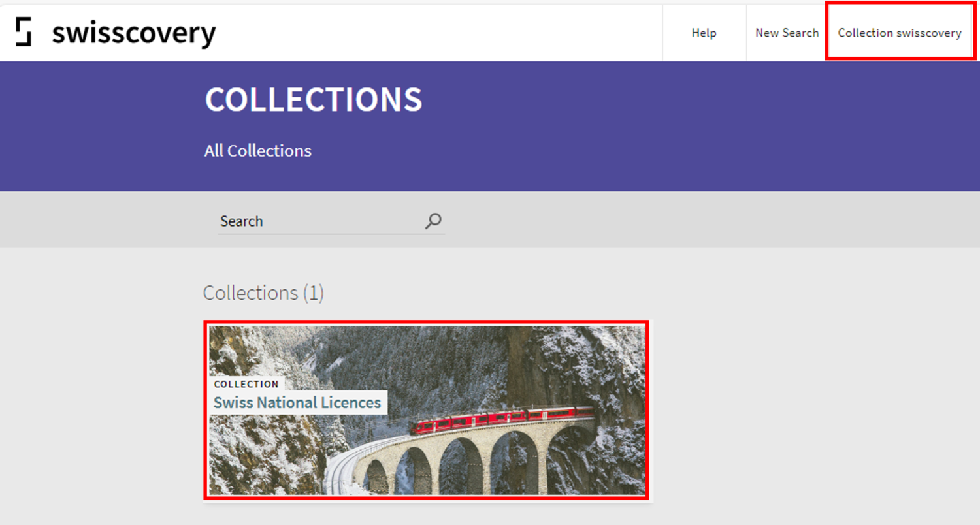This screenshot has width=980, height=525.
Task: Start a New Search
Action: pyautogui.click(x=787, y=33)
